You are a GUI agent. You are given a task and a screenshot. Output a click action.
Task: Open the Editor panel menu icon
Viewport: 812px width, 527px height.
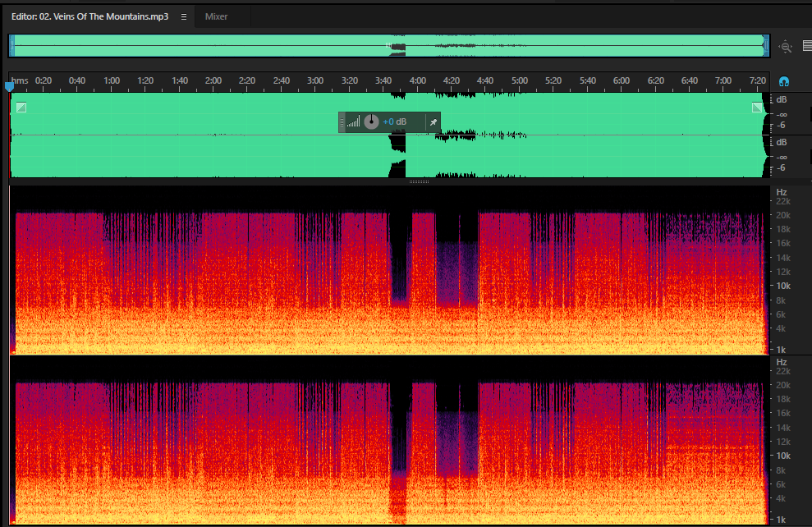point(184,16)
